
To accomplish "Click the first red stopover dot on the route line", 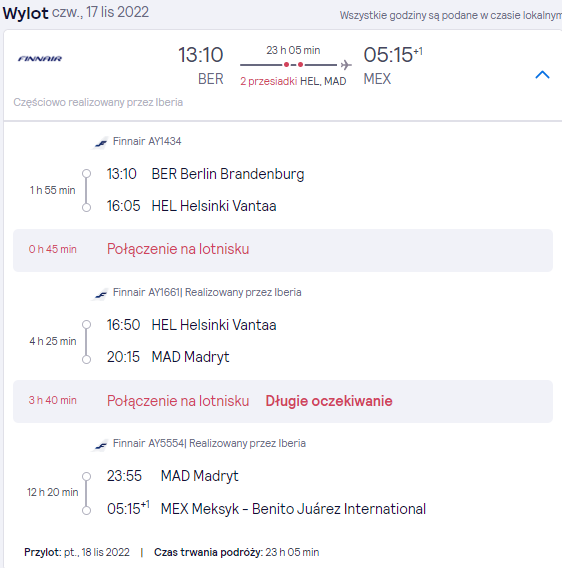I will click(286, 64).
